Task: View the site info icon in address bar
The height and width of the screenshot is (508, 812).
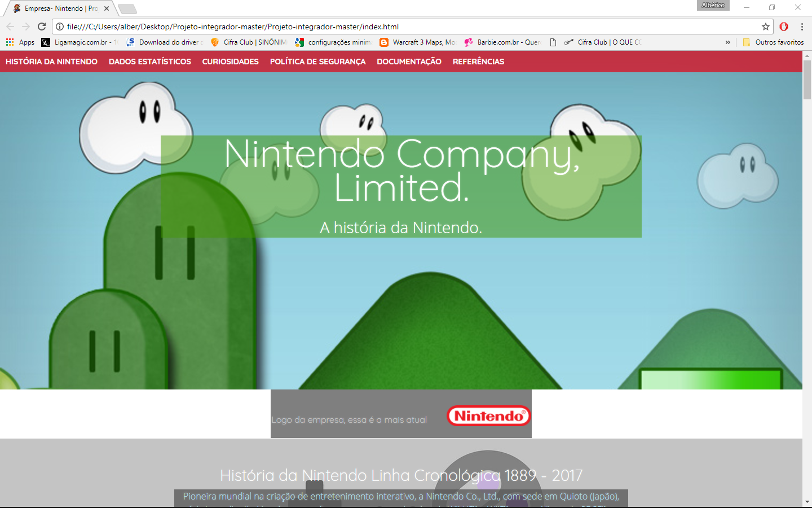Action: (60, 27)
